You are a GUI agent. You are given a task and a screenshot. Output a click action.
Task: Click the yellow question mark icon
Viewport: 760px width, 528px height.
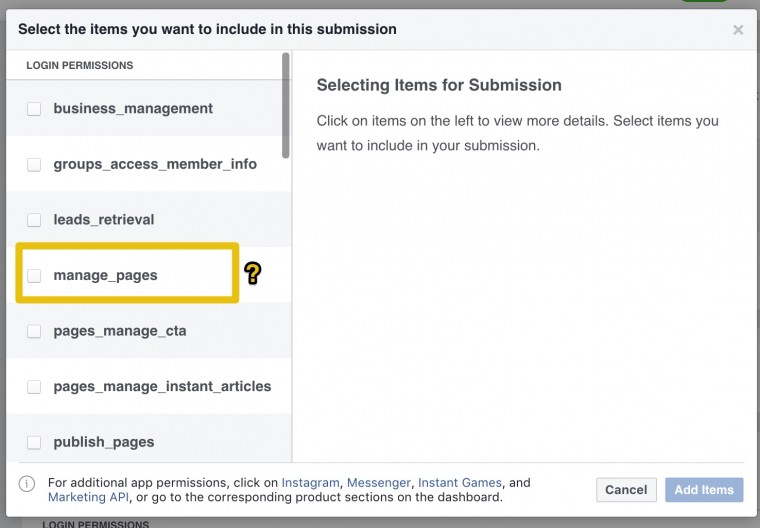(x=253, y=273)
